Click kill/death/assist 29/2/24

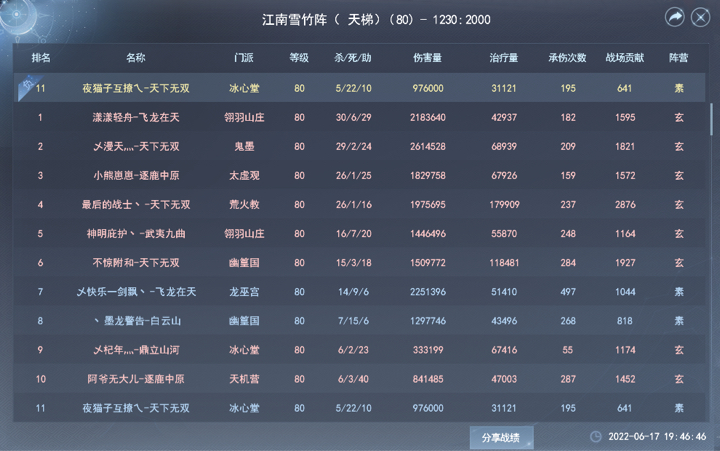point(353,147)
